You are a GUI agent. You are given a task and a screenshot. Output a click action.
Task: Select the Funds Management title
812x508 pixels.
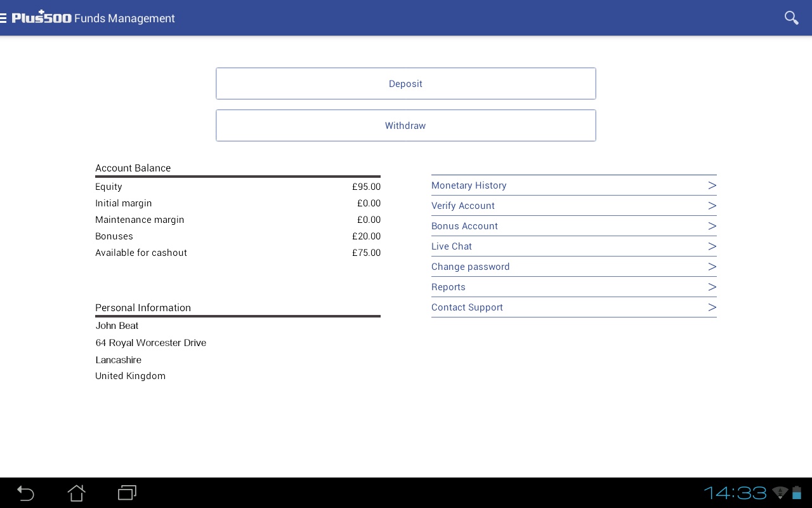click(x=124, y=18)
